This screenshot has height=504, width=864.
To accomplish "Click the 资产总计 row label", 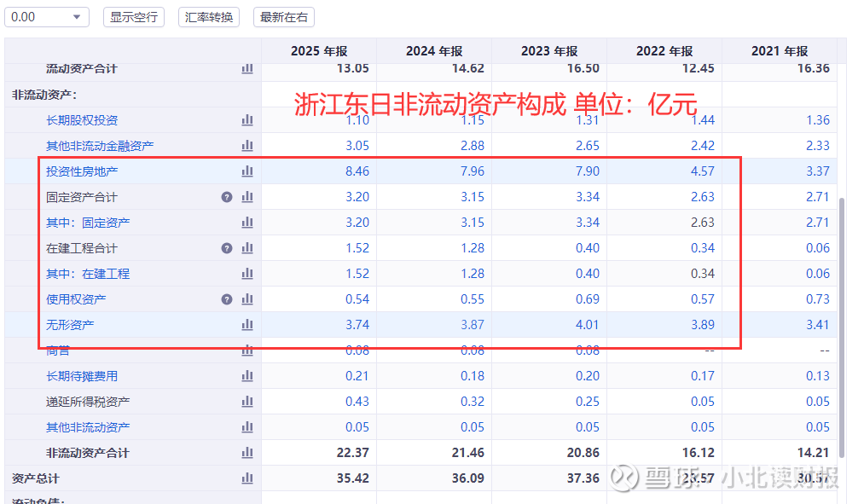I will tap(35, 478).
